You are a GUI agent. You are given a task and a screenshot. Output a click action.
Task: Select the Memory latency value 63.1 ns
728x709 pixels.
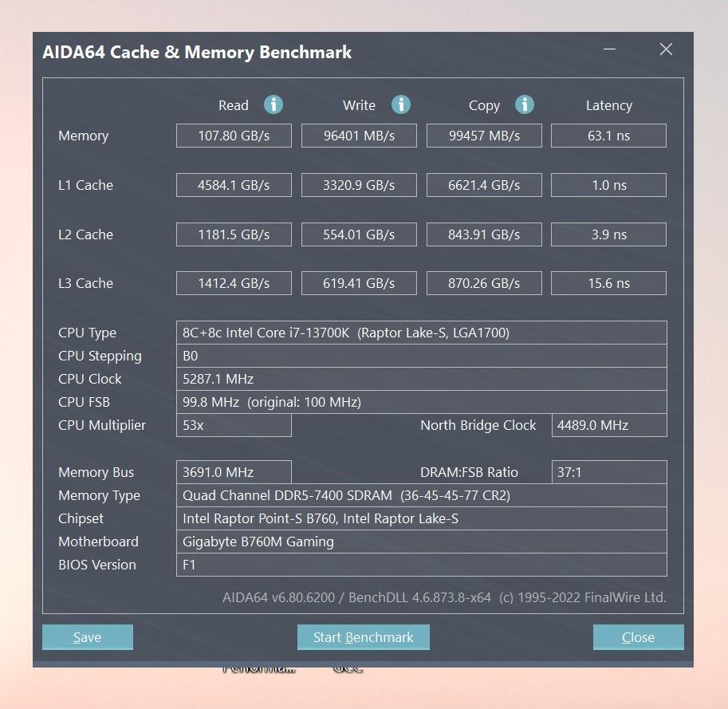(608, 136)
